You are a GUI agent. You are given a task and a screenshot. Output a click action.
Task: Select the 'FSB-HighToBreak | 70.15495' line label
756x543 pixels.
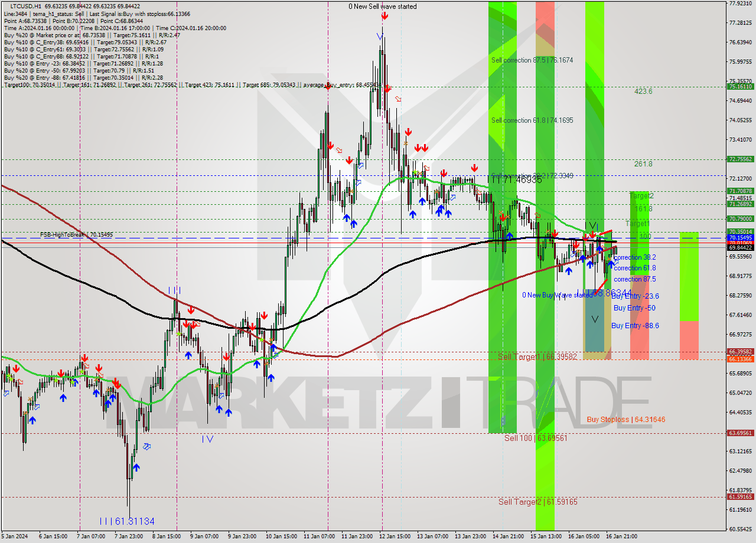pos(76,235)
